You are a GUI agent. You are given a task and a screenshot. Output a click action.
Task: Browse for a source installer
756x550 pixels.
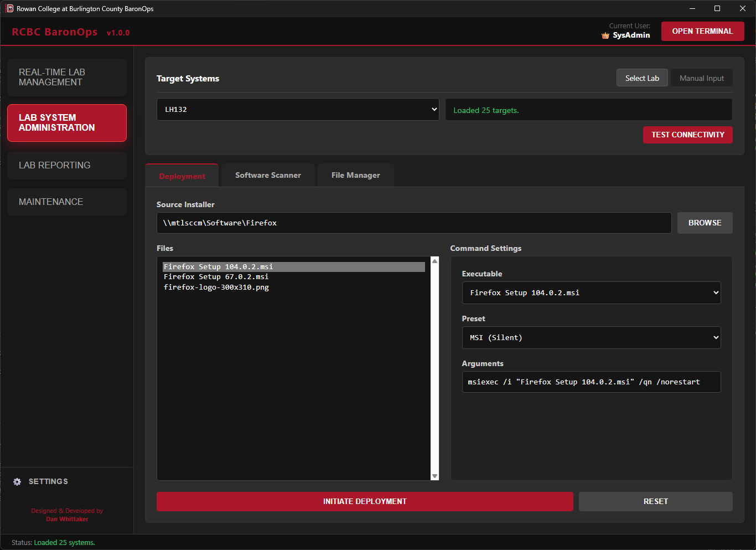click(705, 223)
